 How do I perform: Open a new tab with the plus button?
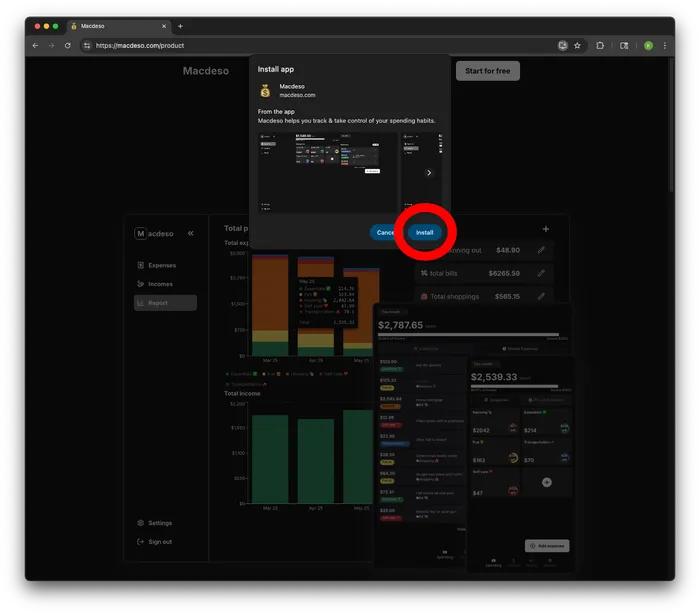pyautogui.click(x=180, y=26)
